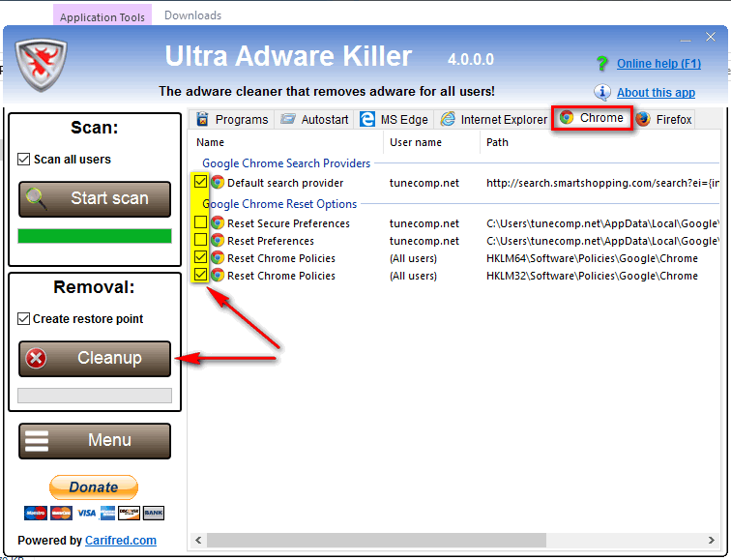
Task: Open the Internet Explorer tab
Action: (493, 119)
